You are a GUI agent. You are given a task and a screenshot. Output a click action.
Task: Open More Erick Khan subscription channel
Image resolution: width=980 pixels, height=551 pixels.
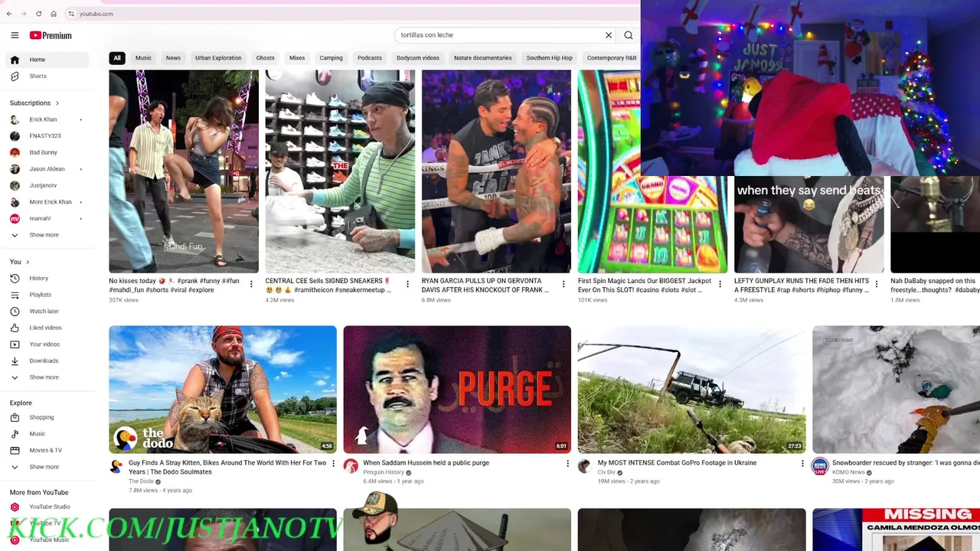(47, 202)
